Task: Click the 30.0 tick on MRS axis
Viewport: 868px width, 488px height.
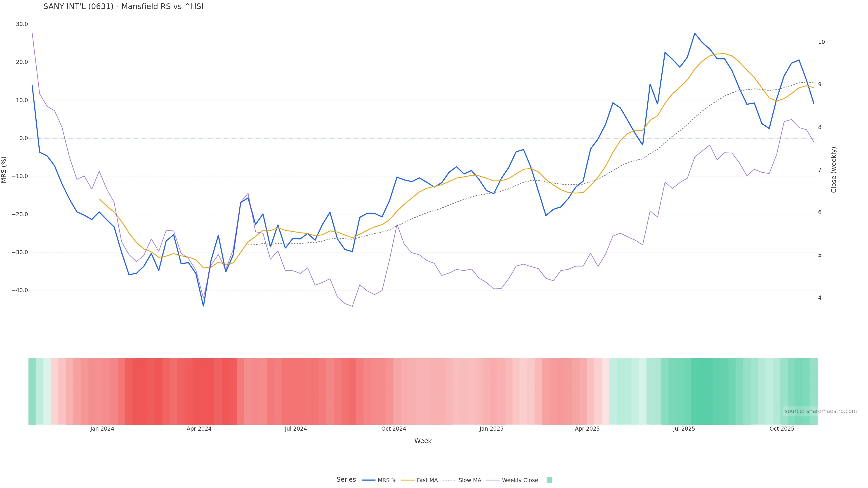Action: pos(21,24)
